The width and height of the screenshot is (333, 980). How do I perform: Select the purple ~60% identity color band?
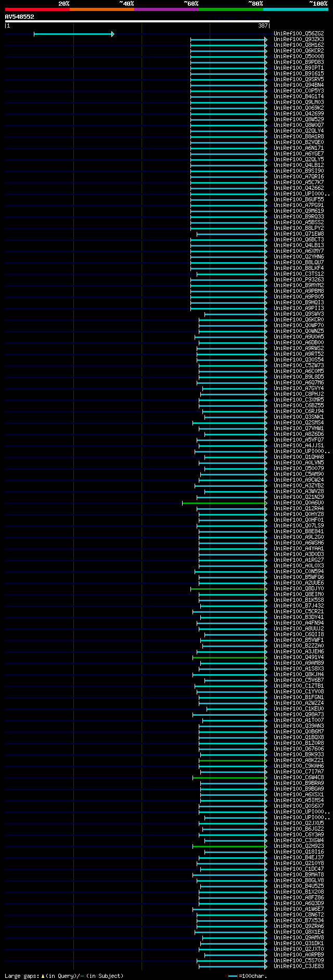tap(166, 9)
